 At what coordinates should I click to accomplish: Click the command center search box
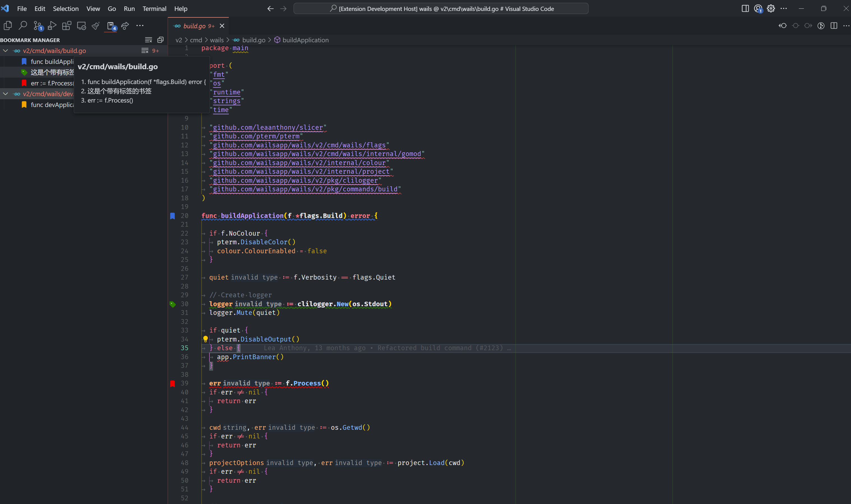click(x=441, y=8)
